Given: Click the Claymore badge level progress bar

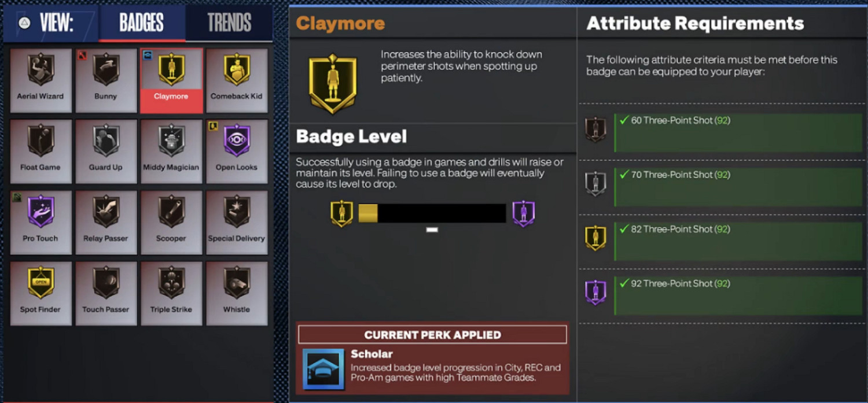Looking at the screenshot, I should pyautogui.click(x=432, y=213).
